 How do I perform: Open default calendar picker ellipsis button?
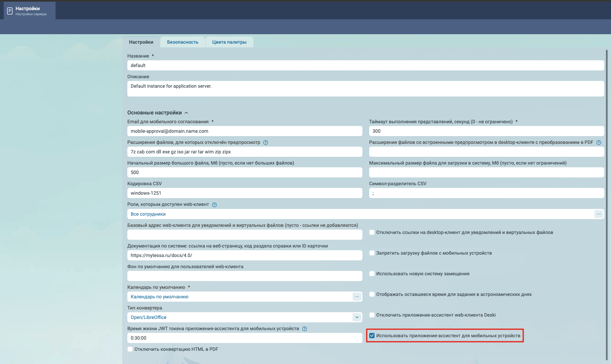pyautogui.click(x=357, y=297)
